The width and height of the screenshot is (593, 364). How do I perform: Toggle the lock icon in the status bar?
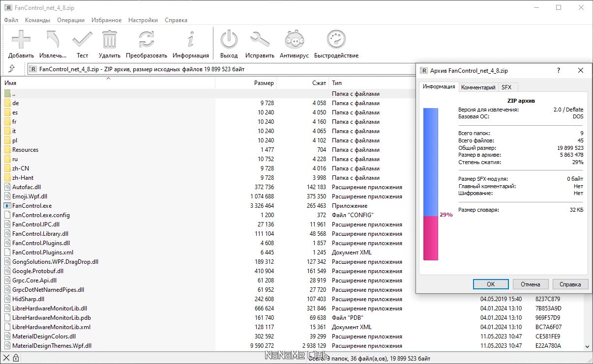pyautogui.click(x=17, y=358)
